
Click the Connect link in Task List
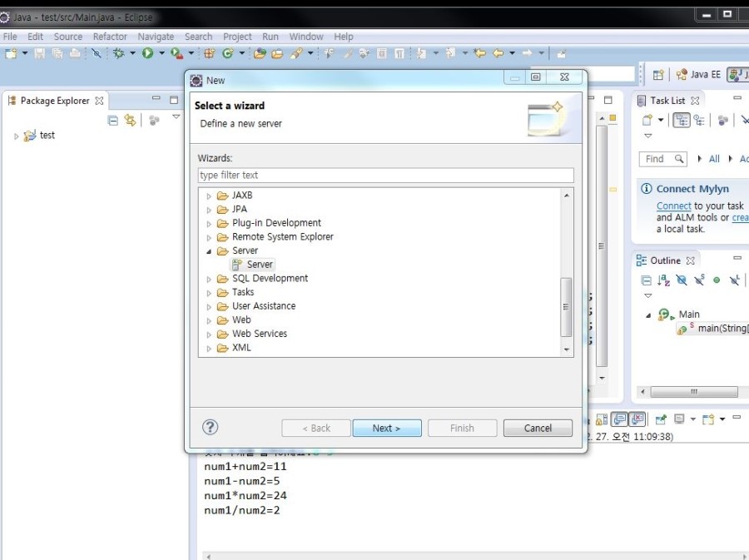tap(673, 206)
